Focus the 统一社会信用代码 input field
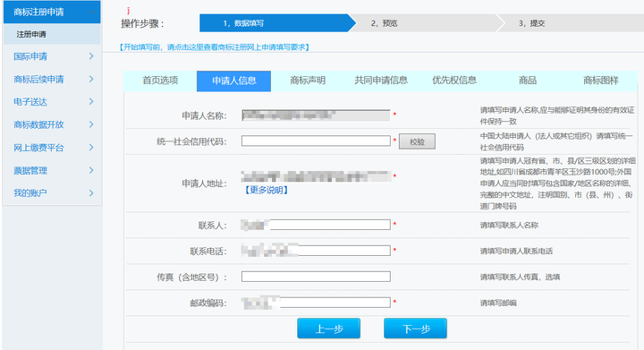The width and height of the screenshot is (644, 350). pos(316,141)
